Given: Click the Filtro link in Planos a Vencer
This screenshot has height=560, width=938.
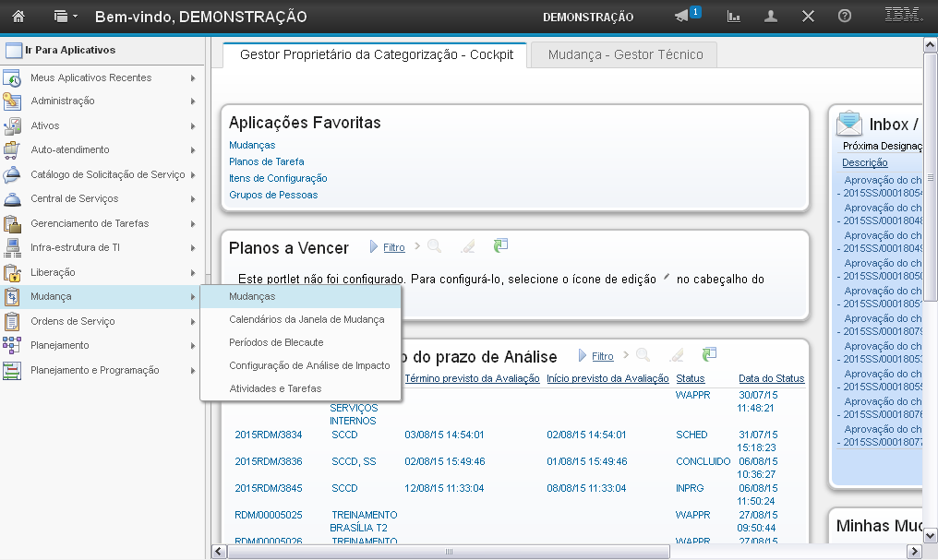Looking at the screenshot, I should (394, 247).
